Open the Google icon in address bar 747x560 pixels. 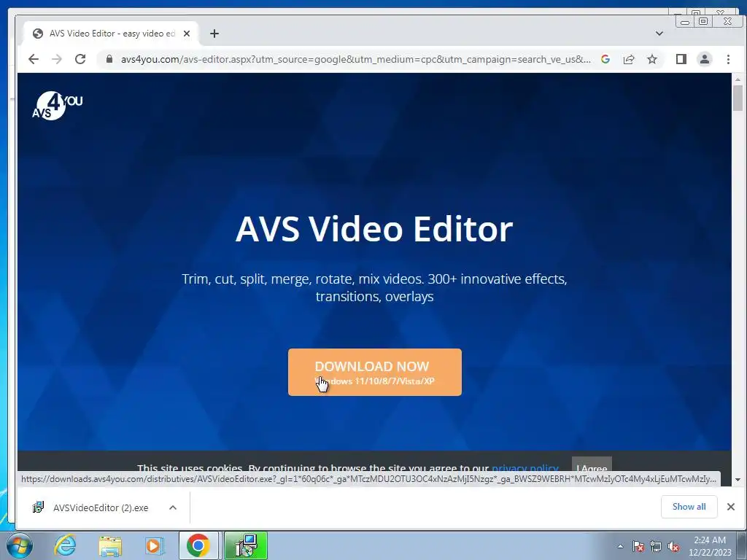tap(605, 59)
